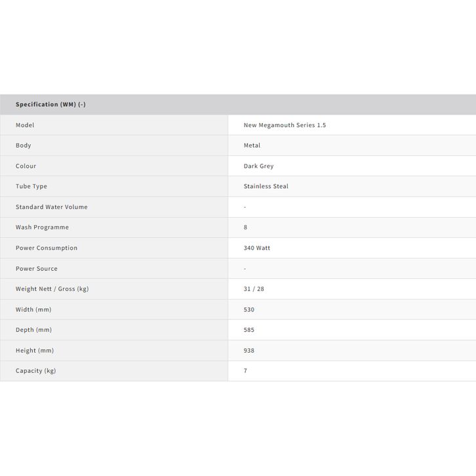Click the Weight Nett / Gross (kg) label
The image size is (476, 476).
(52, 289)
